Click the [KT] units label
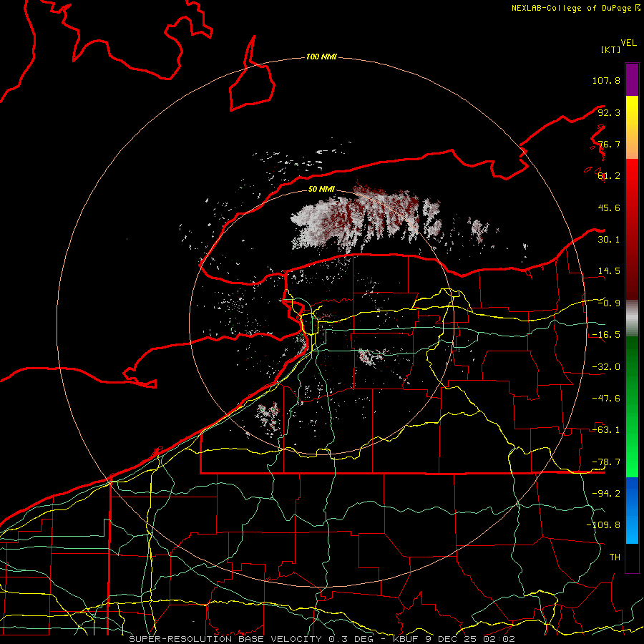This screenshot has width=644, height=644. click(x=610, y=49)
